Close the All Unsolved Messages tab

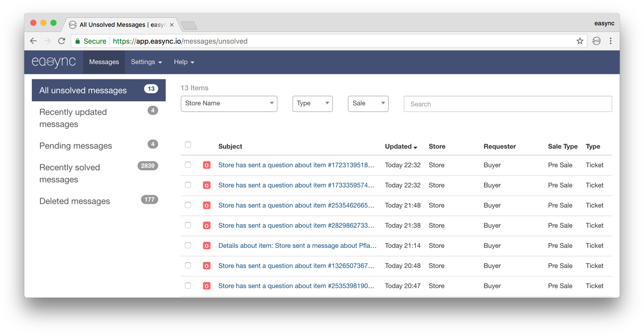coord(172,25)
